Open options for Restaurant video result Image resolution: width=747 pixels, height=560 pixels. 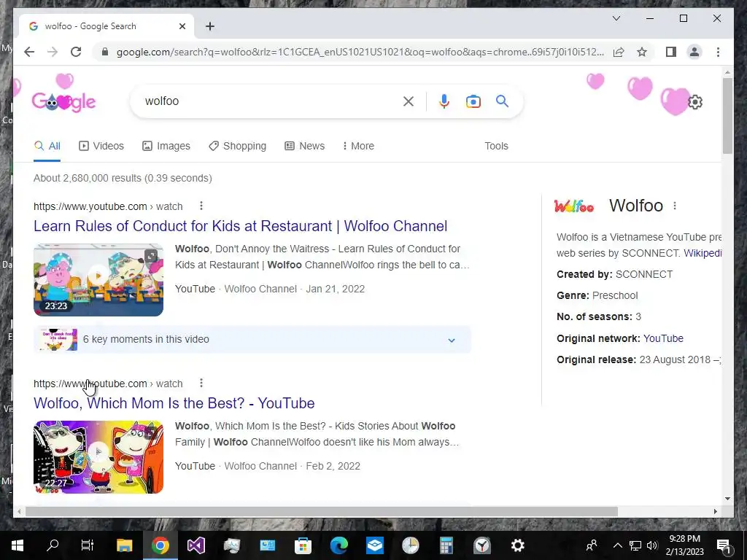click(x=201, y=206)
